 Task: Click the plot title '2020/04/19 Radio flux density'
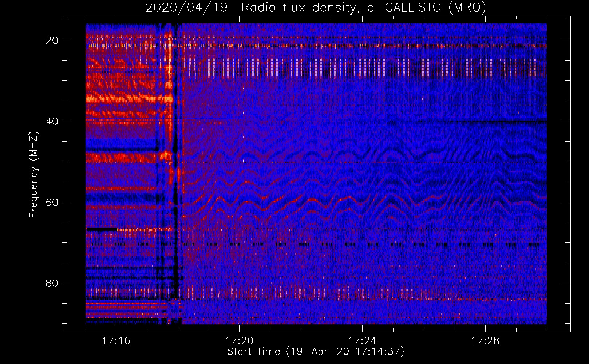pos(316,8)
